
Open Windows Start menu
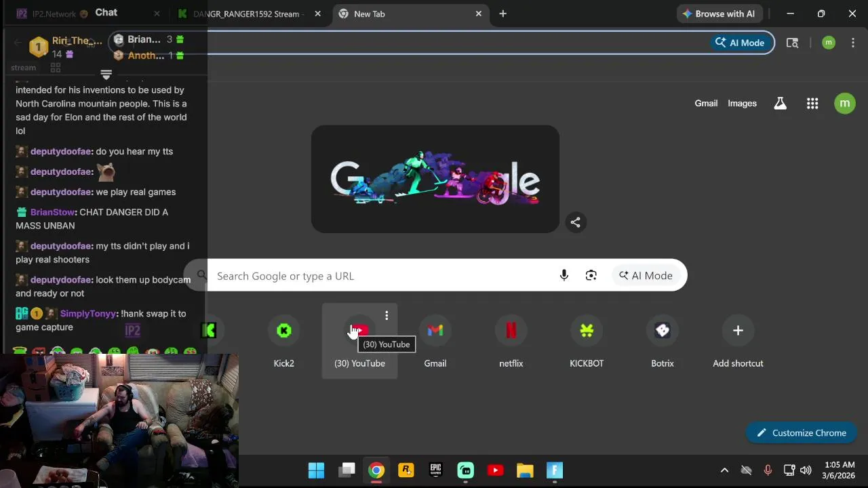[316, 470]
